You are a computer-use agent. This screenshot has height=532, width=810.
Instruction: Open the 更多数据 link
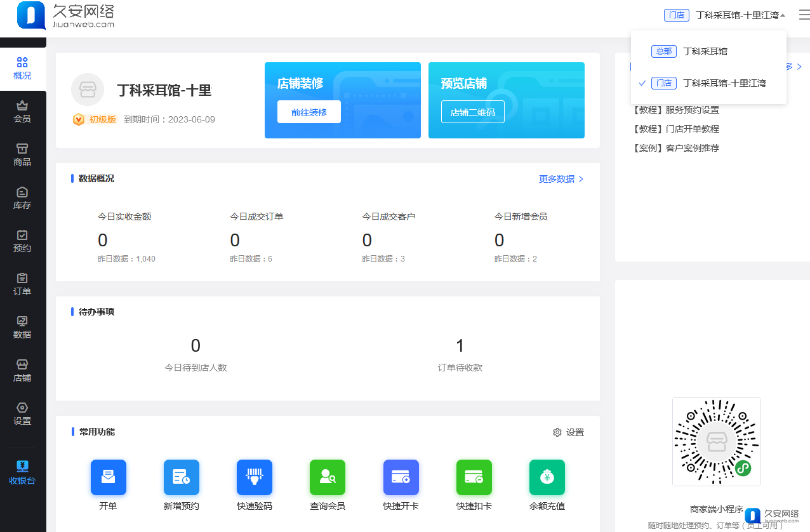click(561, 179)
